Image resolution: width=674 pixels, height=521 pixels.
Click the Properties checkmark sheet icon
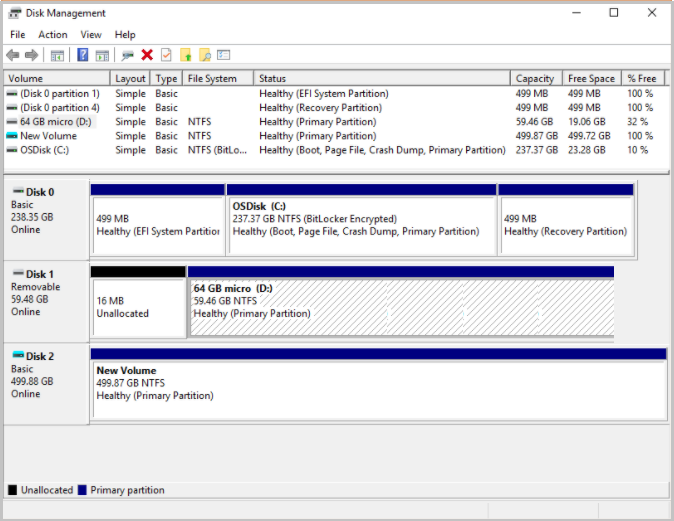pyautogui.click(x=166, y=55)
